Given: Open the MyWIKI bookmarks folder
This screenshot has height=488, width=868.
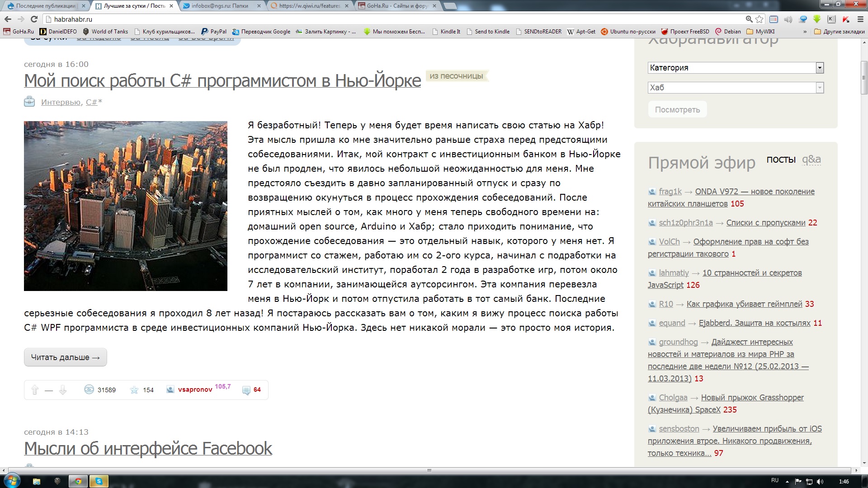Looking at the screenshot, I should pyautogui.click(x=760, y=32).
